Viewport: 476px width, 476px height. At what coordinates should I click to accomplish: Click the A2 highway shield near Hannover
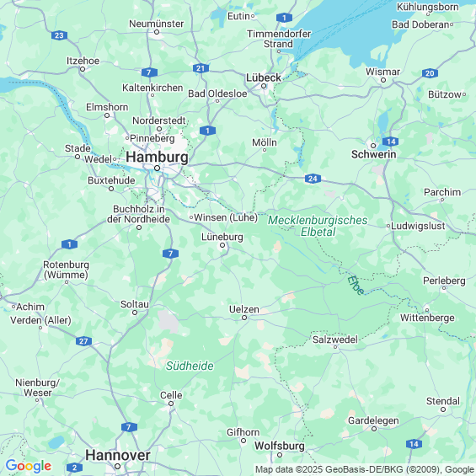point(74,468)
